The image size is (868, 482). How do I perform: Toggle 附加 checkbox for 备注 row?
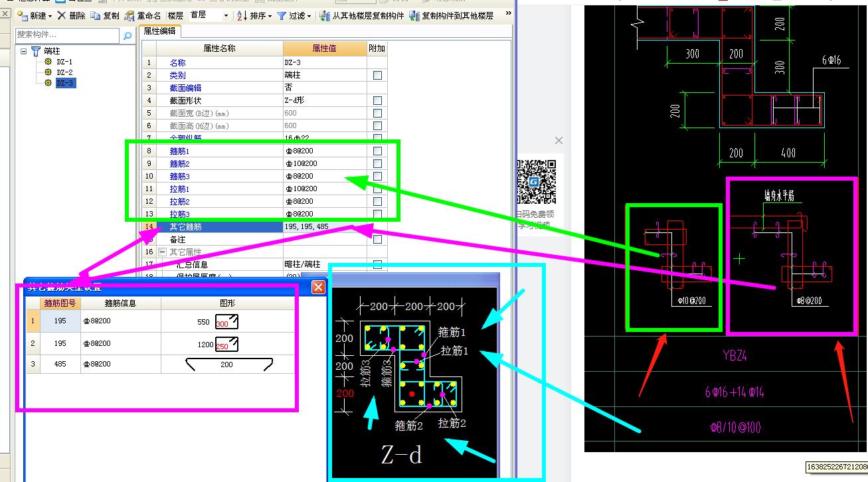click(377, 240)
